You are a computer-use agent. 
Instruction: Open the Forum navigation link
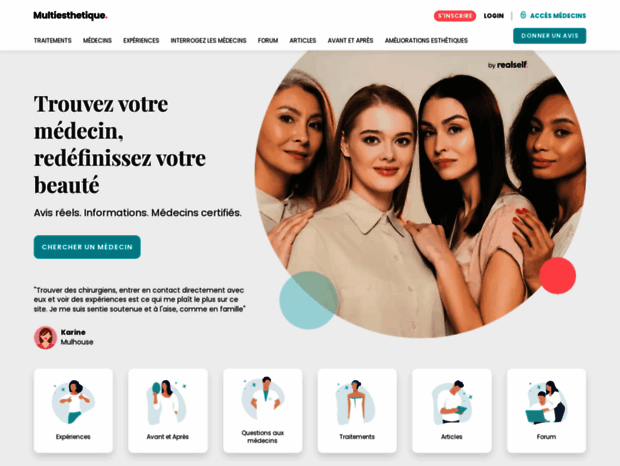268,40
